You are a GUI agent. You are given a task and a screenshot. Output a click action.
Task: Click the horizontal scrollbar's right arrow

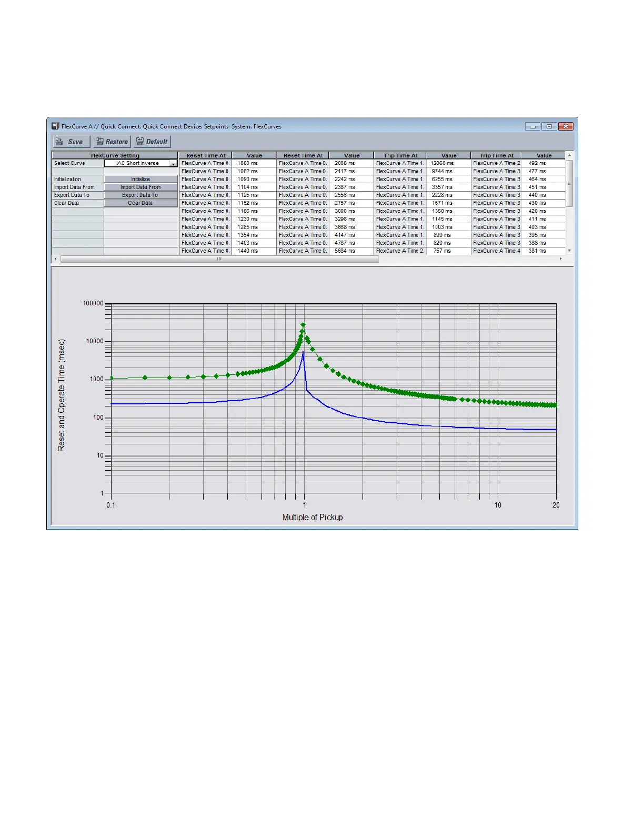click(560, 259)
